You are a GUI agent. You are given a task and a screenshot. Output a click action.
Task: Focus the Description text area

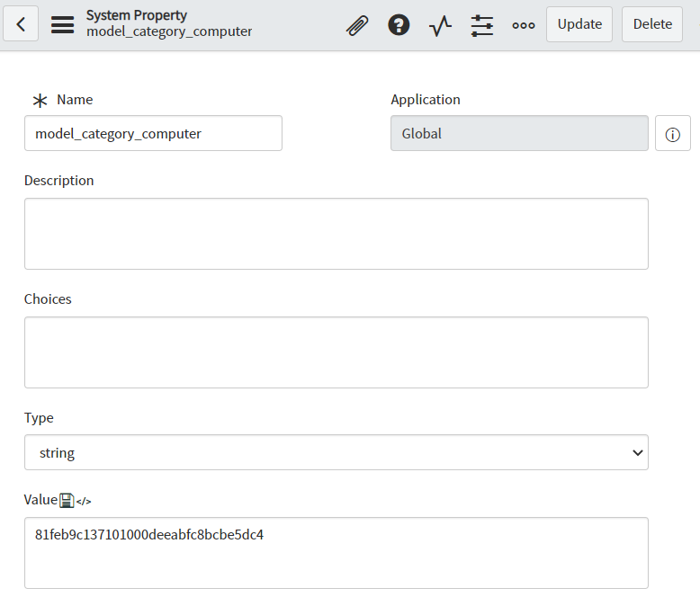pos(336,234)
